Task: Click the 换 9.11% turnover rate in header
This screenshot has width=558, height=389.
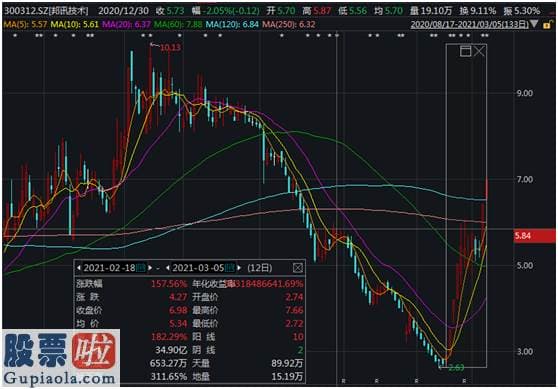Action: pyautogui.click(x=478, y=11)
